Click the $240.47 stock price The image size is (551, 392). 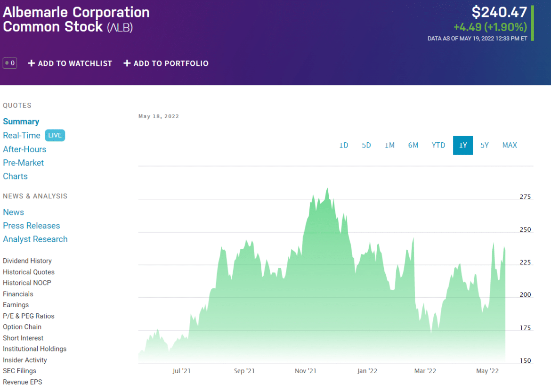point(499,12)
